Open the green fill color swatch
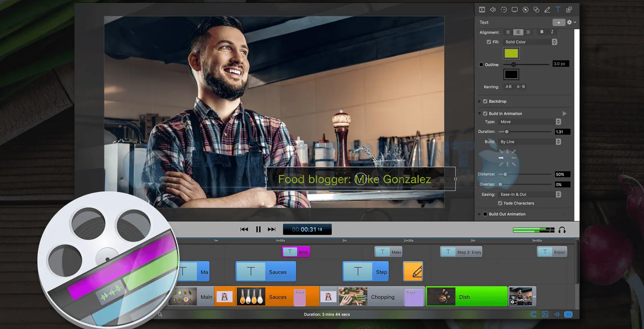This screenshot has width=644, height=329. tap(511, 53)
